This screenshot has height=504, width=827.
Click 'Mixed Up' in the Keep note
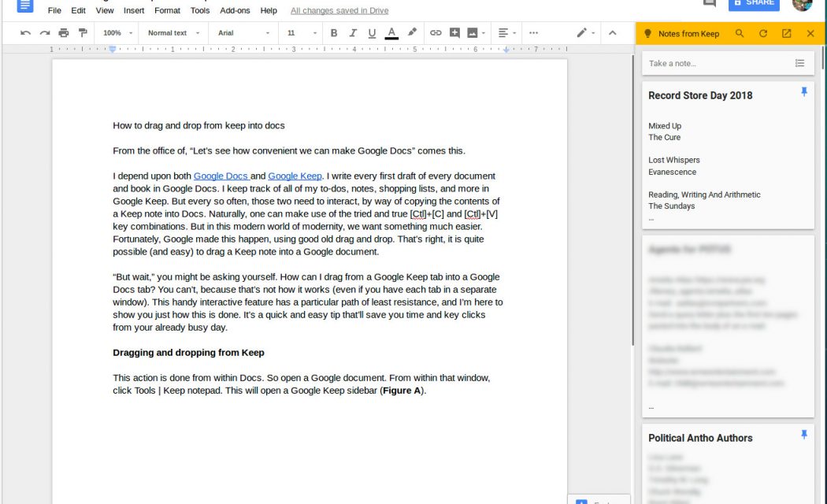coord(665,126)
